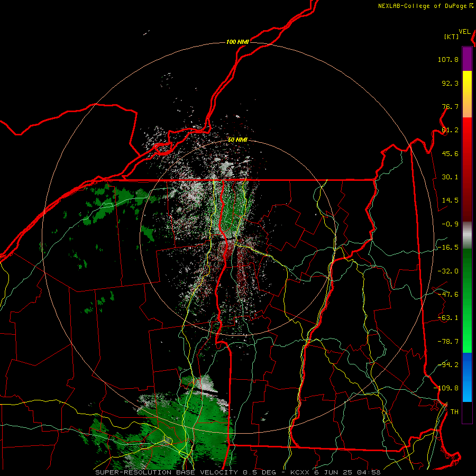Click the -16.5 legend value
This screenshot has width=476, height=476.
pos(448,248)
